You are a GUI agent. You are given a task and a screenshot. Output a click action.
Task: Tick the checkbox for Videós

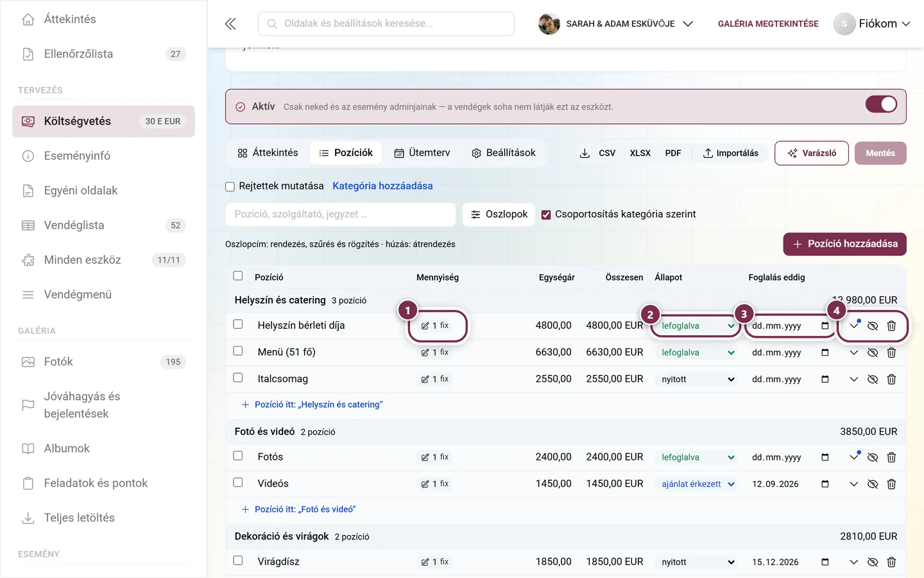click(238, 482)
